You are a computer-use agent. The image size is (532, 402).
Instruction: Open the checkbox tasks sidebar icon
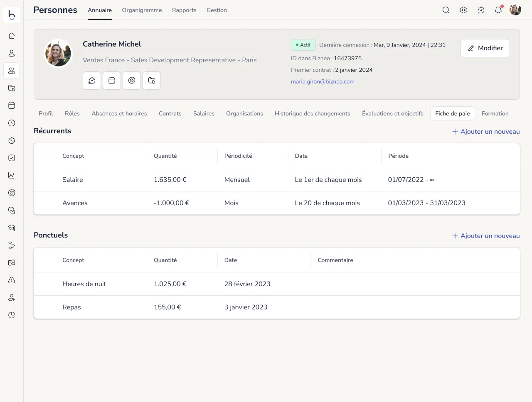12,158
